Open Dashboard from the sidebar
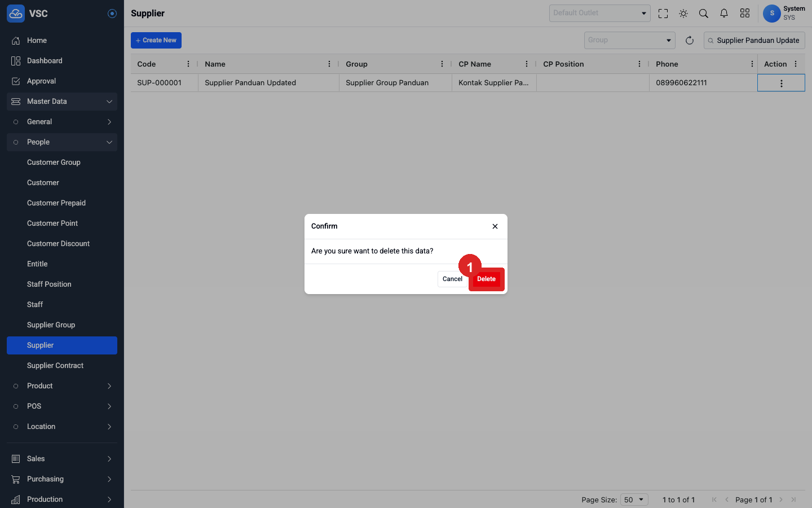812x508 pixels. pos(62,61)
